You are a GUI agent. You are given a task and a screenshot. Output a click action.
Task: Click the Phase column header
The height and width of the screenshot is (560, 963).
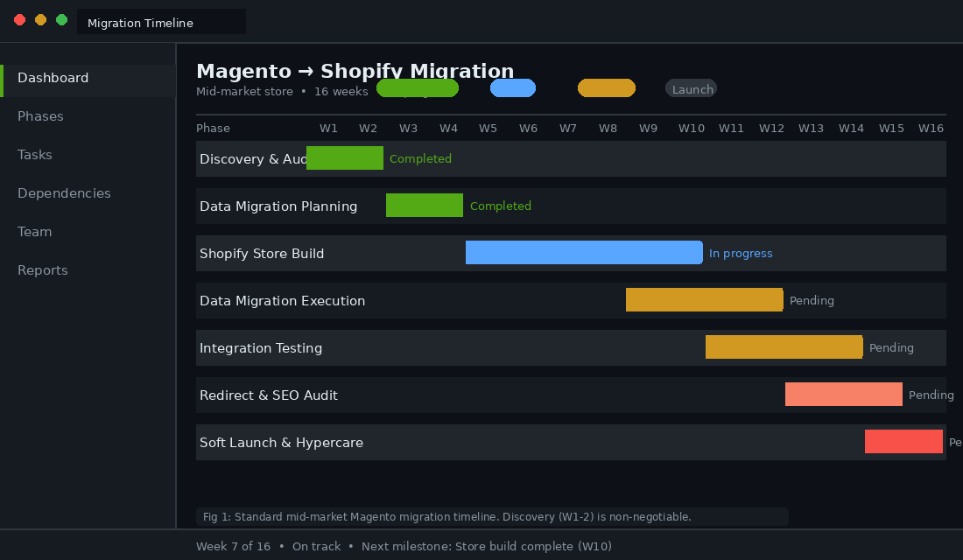point(213,129)
